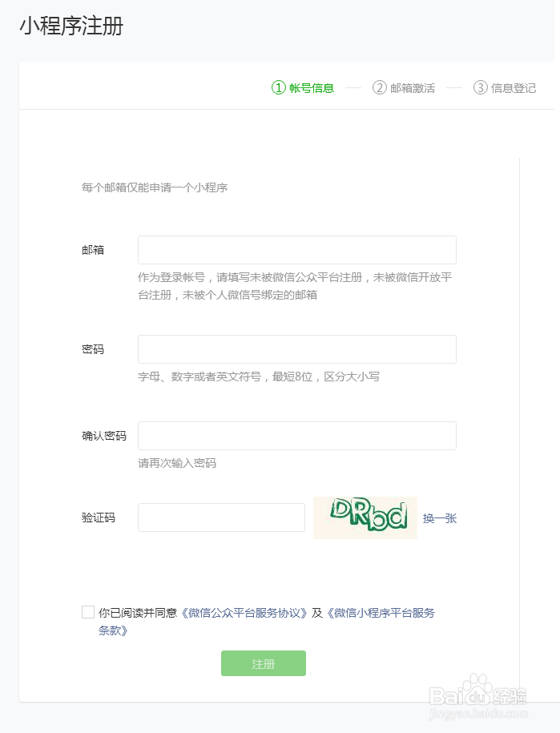Click the DRbd captcha image
This screenshot has width=560, height=733.
[x=365, y=518]
